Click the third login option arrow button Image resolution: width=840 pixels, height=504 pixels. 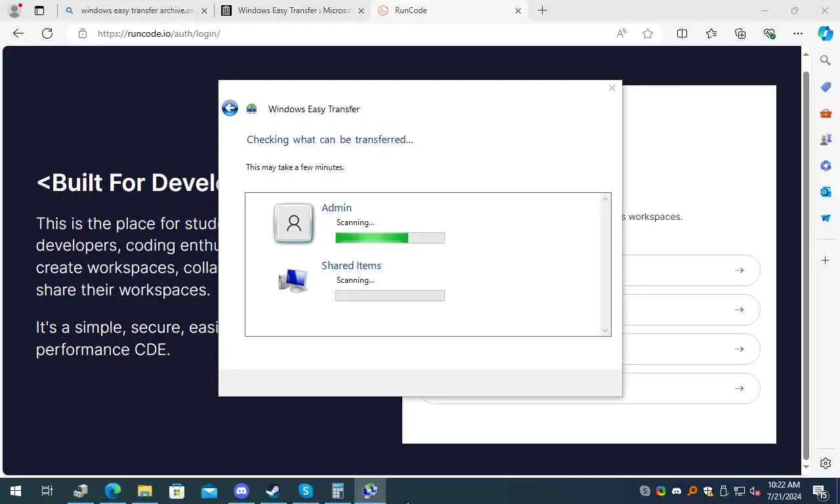point(739,349)
